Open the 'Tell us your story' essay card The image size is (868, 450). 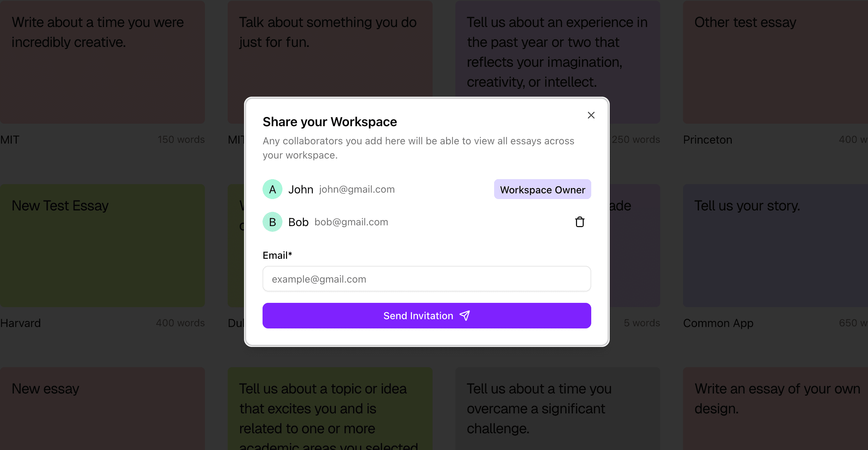776,246
